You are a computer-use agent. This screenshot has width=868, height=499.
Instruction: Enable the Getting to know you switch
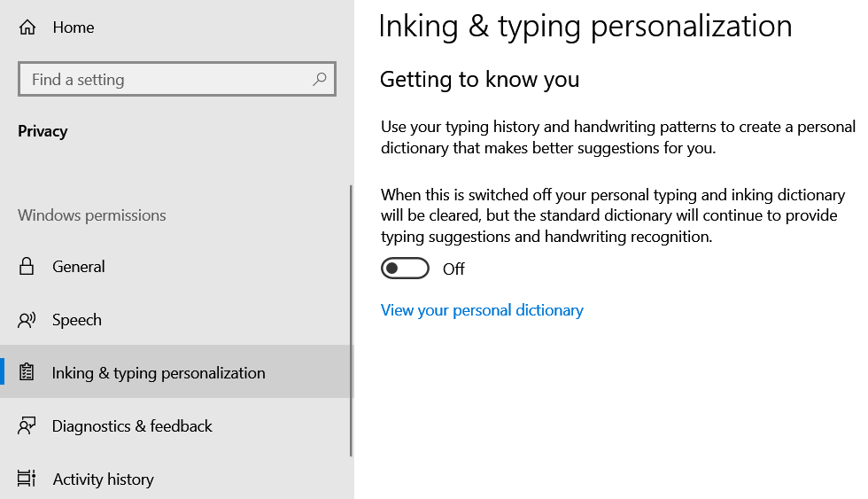405,269
